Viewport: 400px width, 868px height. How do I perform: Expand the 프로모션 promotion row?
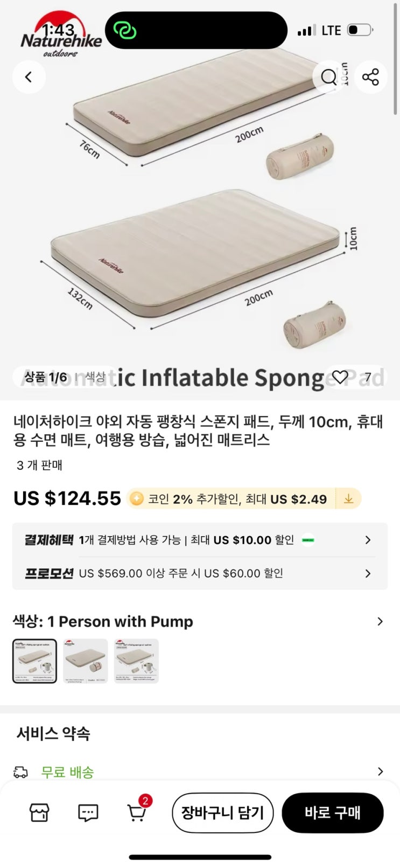pos(368,573)
